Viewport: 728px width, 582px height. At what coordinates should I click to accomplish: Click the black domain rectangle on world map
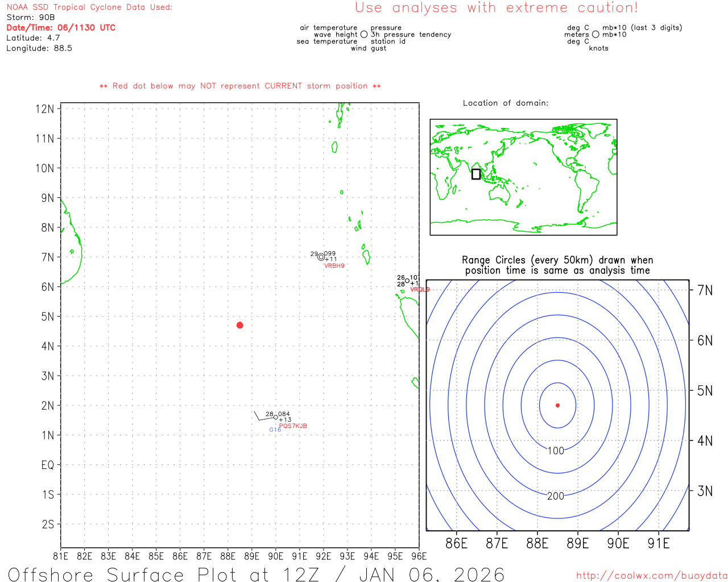pos(476,174)
